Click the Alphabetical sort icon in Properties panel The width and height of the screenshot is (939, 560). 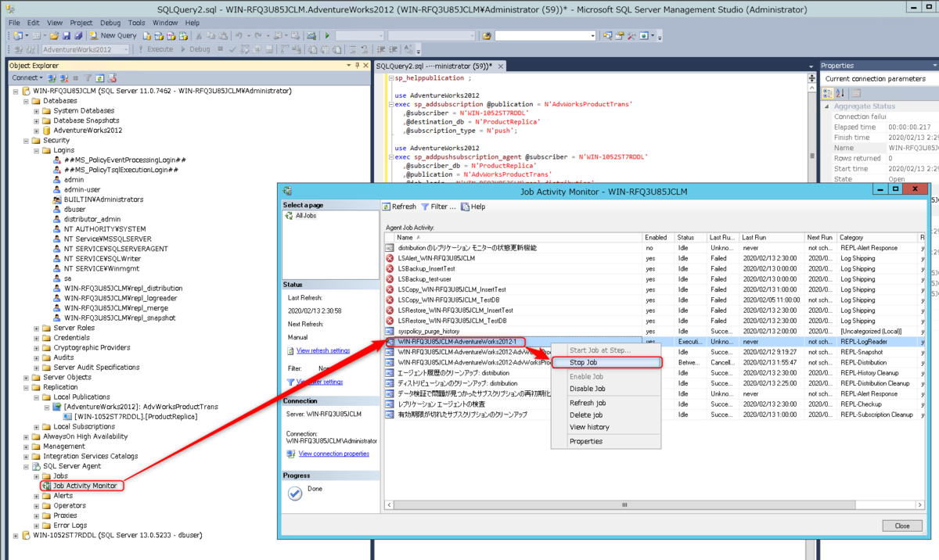coord(840,93)
